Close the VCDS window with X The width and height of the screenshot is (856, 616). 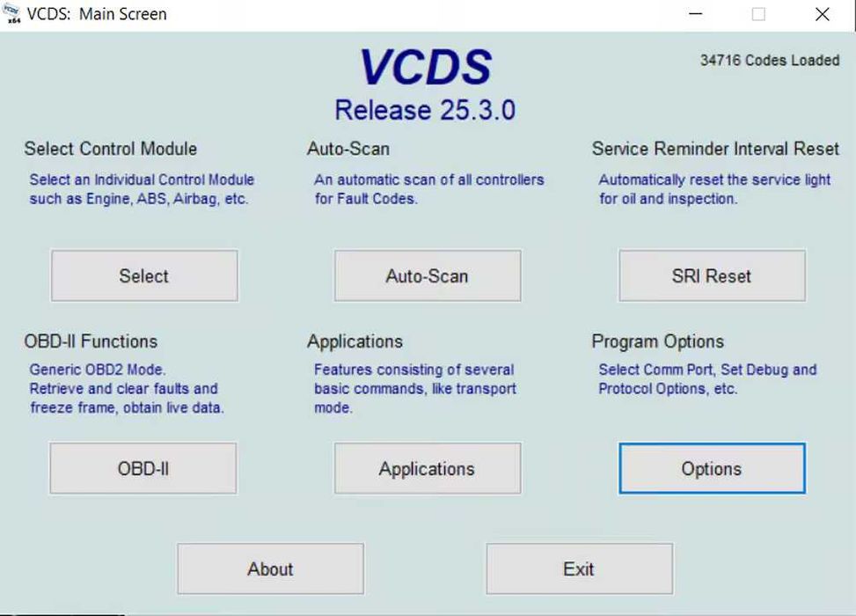click(823, 14)
